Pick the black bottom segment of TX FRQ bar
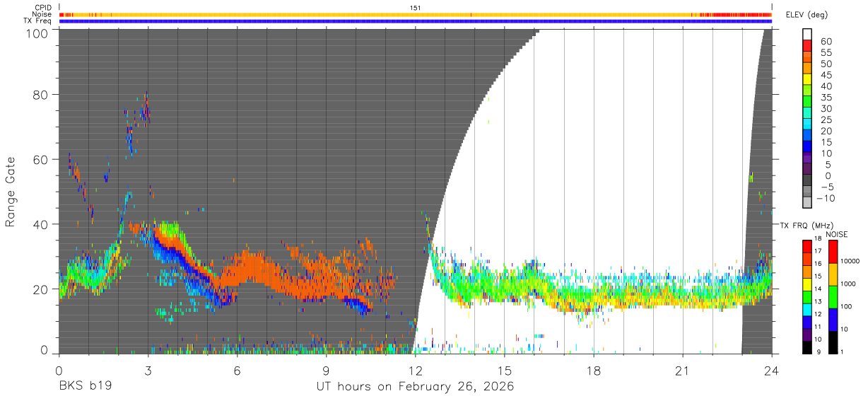The height and width of the screenshot is (401, 868). pyautogui.click(x=807, y=346)
